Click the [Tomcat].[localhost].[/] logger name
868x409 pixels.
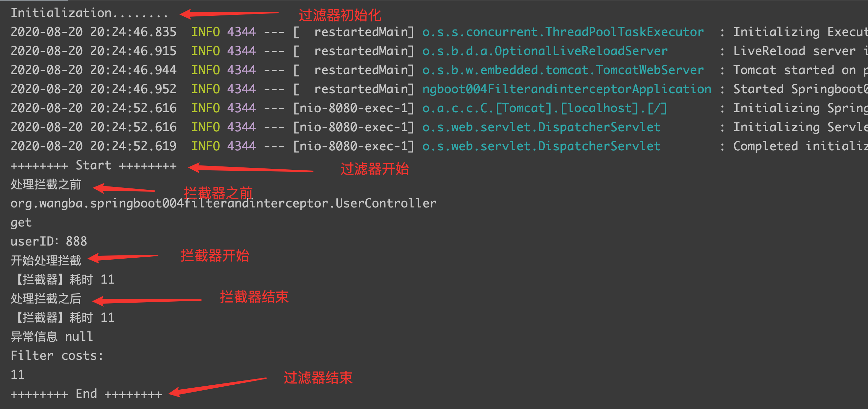point(544,108)
